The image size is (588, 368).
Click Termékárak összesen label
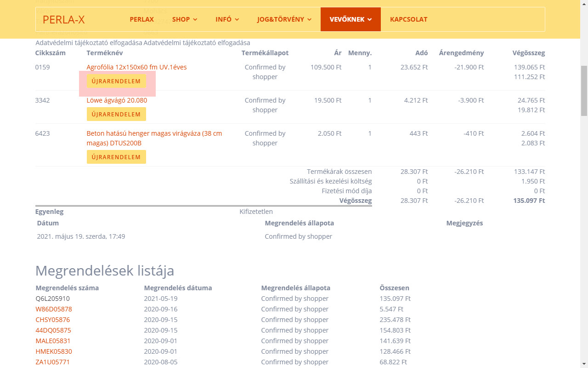[x=339, y=172]
